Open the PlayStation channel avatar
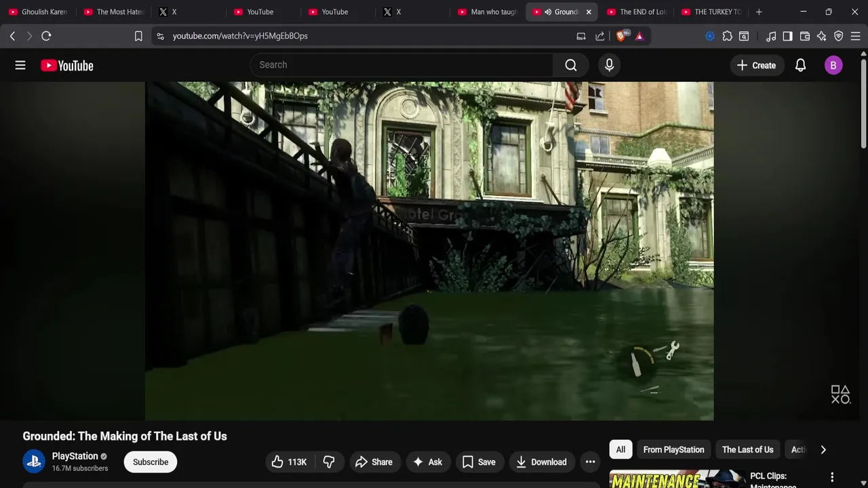The width and height of the screenshot is (868, 488). (34, 462)
